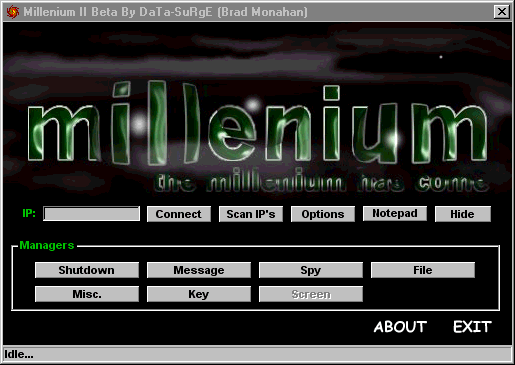Click EXIT to quit the program
515x365 pixels.
click(x=472, y=327)
